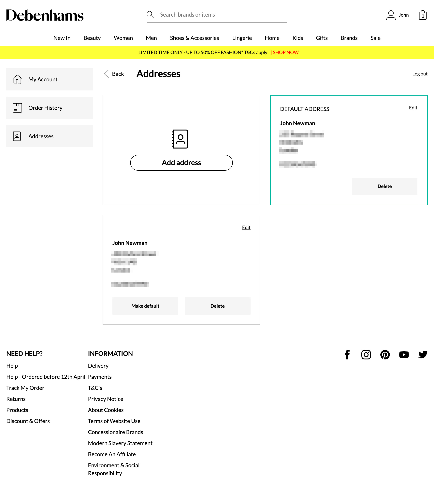Click the Add address button
Screen dimensions: 434x504
181,163
